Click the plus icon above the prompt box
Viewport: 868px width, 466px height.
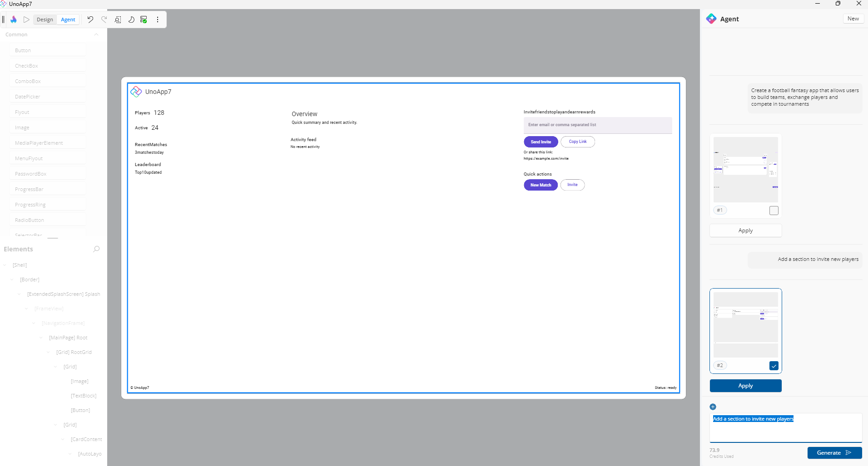point(713,407)
